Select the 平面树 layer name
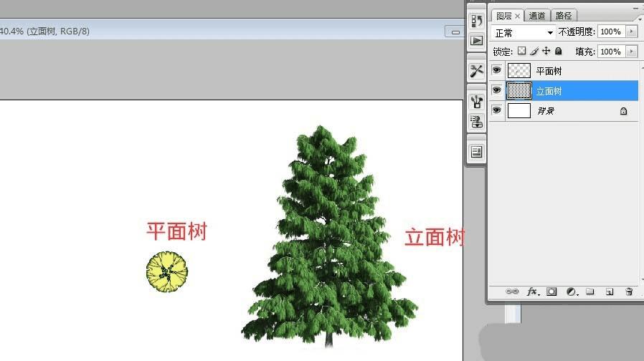 (x=549, y=71)
